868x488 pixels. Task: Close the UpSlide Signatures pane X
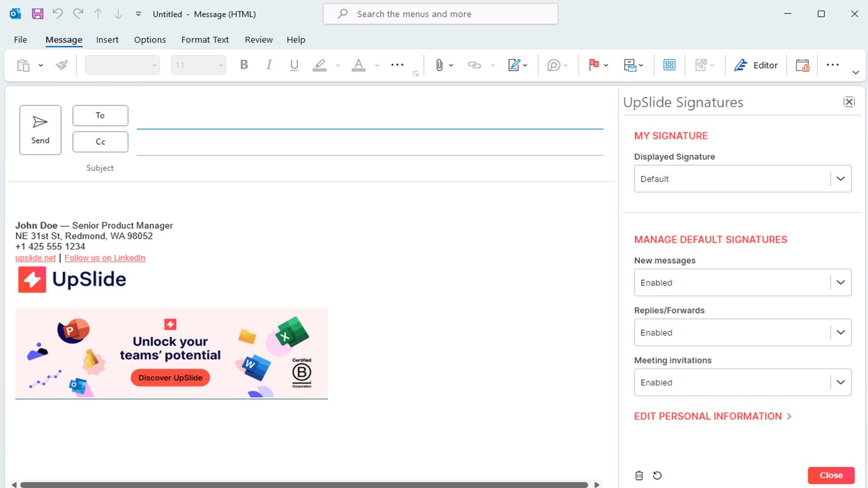click(x=849, y=102)
